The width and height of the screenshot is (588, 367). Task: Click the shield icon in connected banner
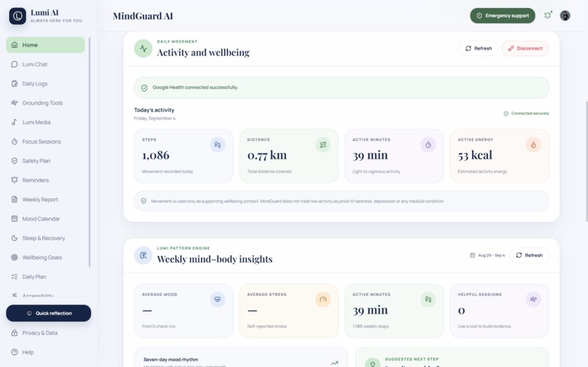click(x=144, y=88)
